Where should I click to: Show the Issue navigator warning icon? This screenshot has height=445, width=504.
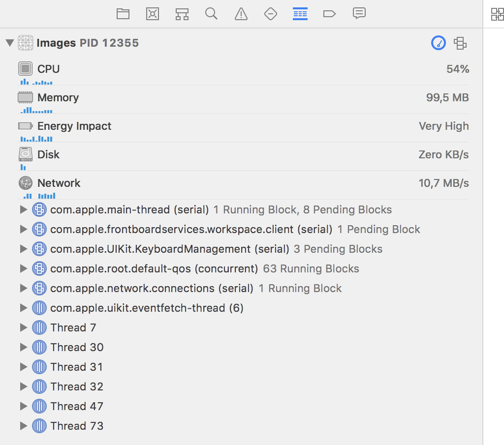[241, 14]
